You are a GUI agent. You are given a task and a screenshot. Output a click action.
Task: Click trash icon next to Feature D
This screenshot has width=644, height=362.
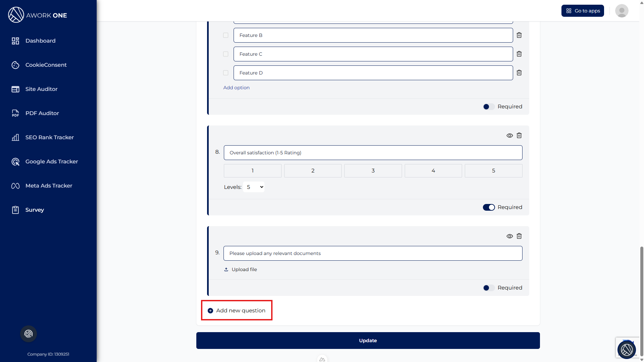pos(519,73)
